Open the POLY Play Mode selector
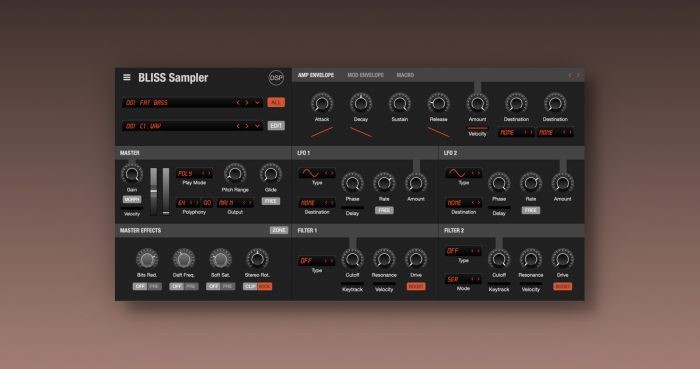 pyautogui.click(x=194, y=173)
